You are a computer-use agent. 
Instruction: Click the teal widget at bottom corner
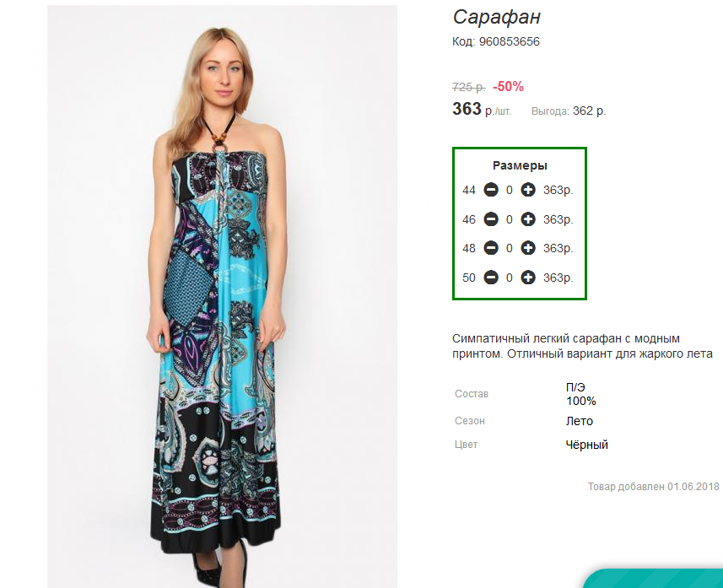coord(655,579)
